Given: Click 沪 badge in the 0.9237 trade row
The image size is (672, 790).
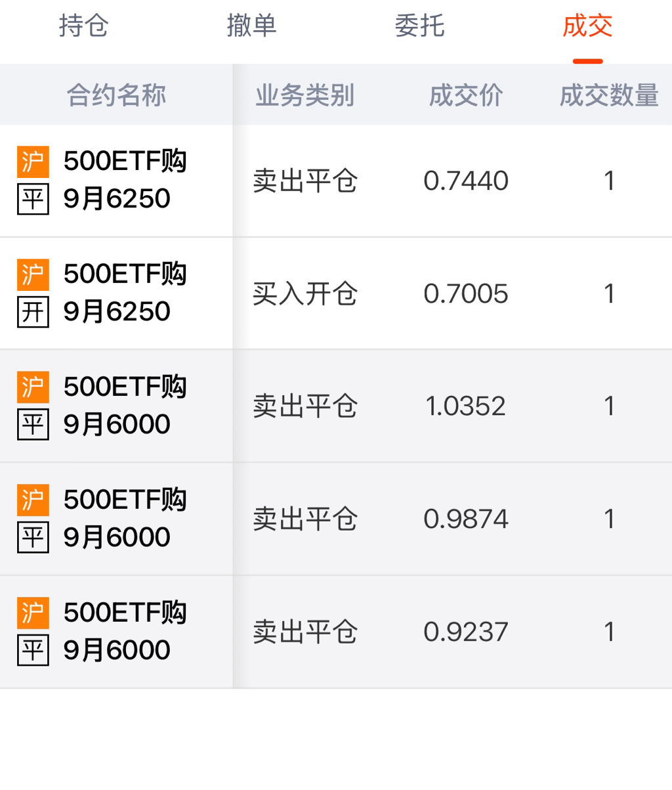Looking at the screenshot, I should [33, 613].
